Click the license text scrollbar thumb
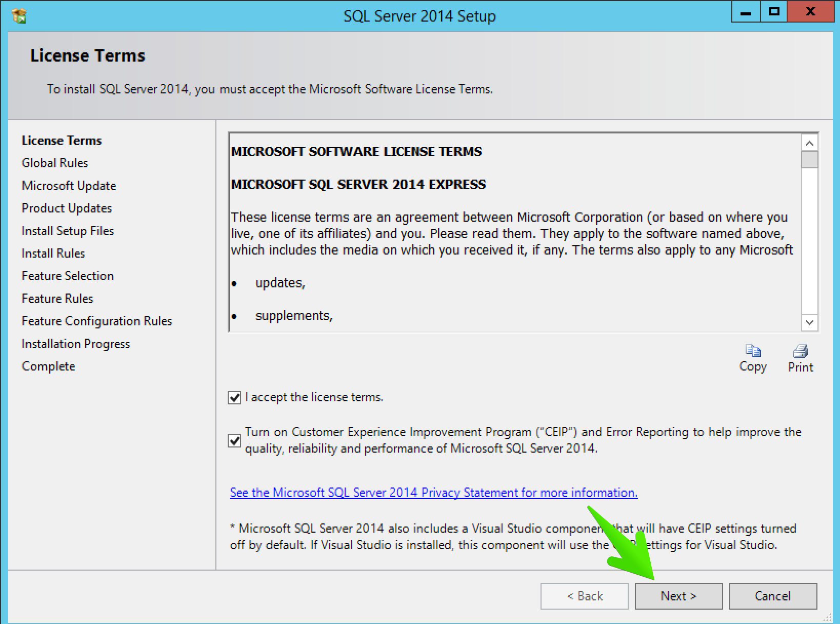840x624 pixels. pos(810,160)
